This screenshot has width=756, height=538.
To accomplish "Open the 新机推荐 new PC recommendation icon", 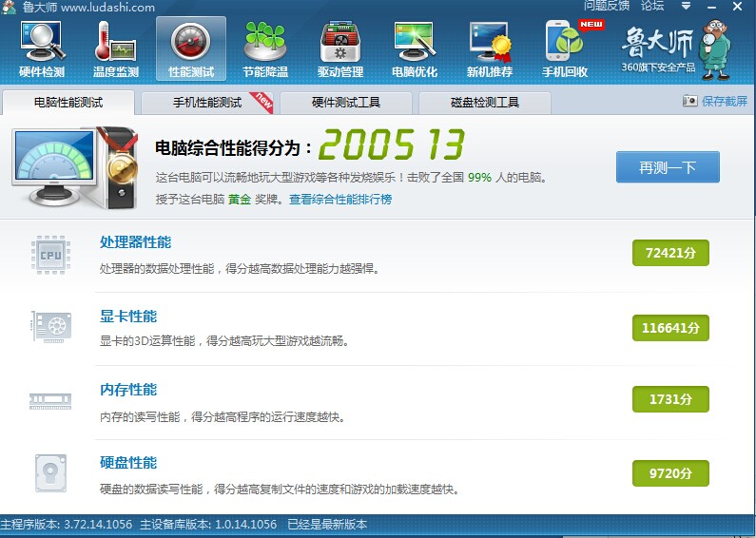I will (x=490, y=50).
